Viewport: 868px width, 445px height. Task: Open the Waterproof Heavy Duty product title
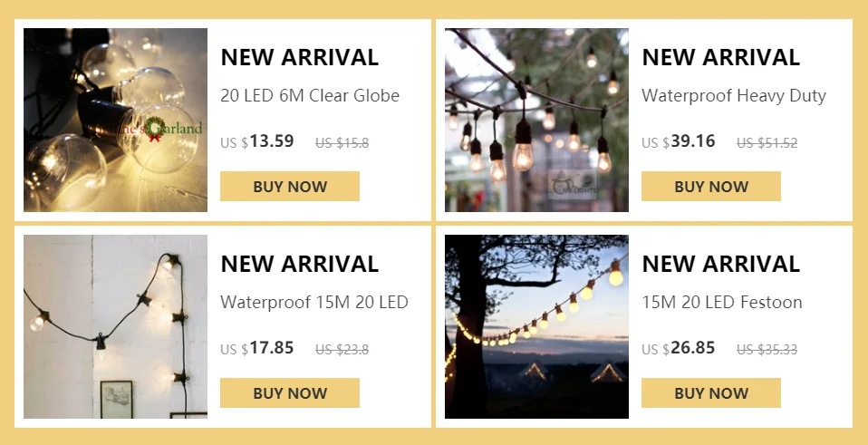(733, 95)
